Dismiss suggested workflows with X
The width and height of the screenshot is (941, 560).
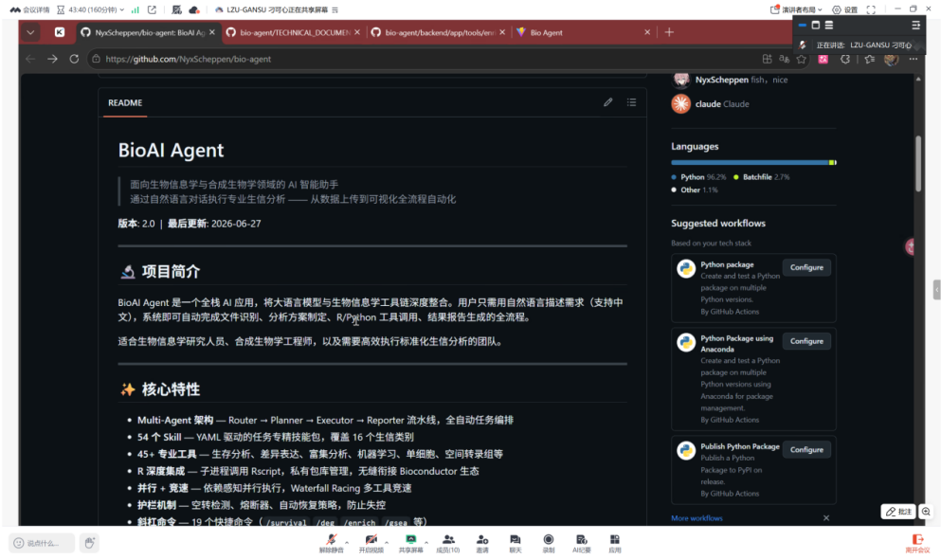coord(825,518)
